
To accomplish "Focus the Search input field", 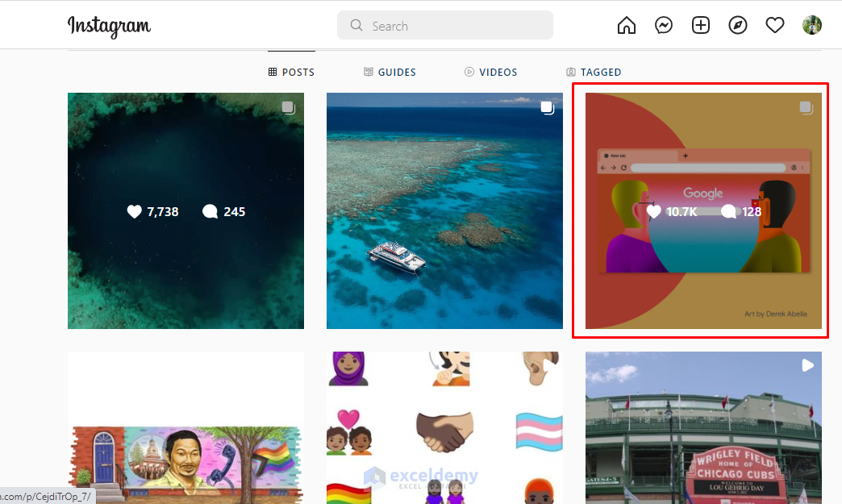I will point(444,25).
